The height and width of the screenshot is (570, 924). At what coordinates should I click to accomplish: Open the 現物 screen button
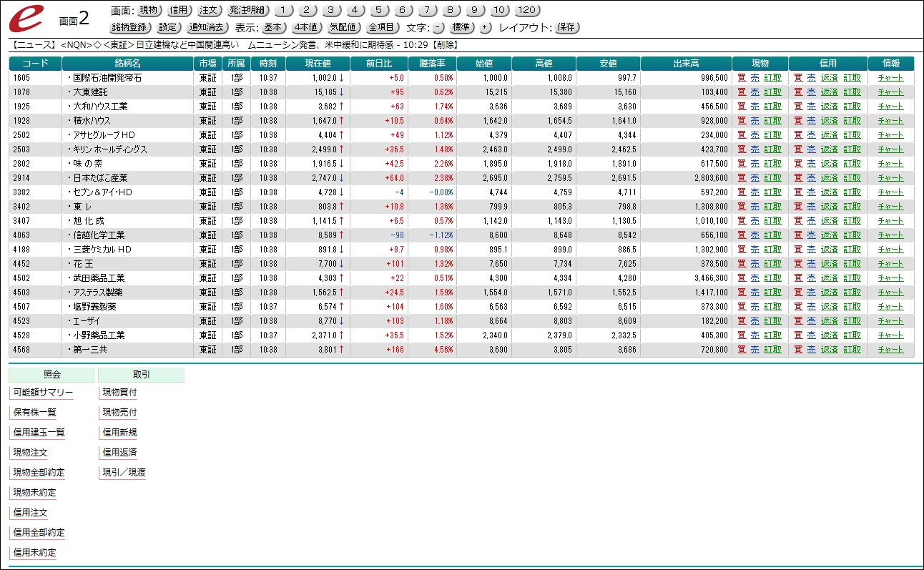coord(149,11)
